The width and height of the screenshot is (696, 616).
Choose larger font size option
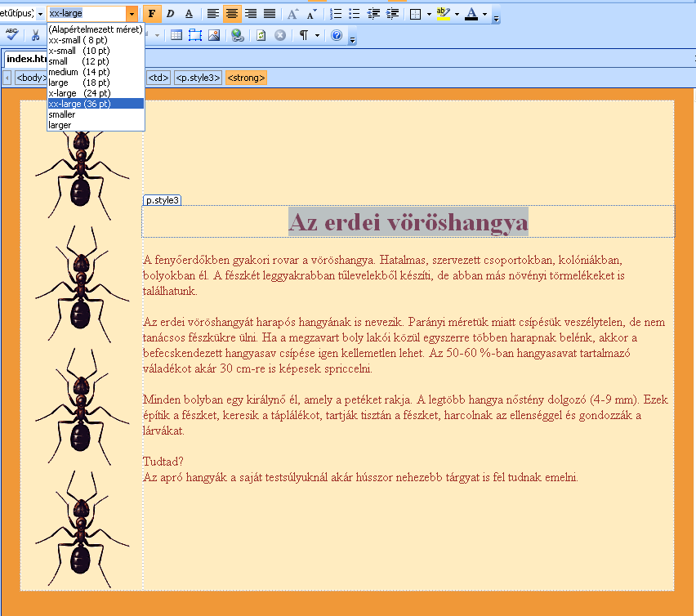(x=96, y=125)
